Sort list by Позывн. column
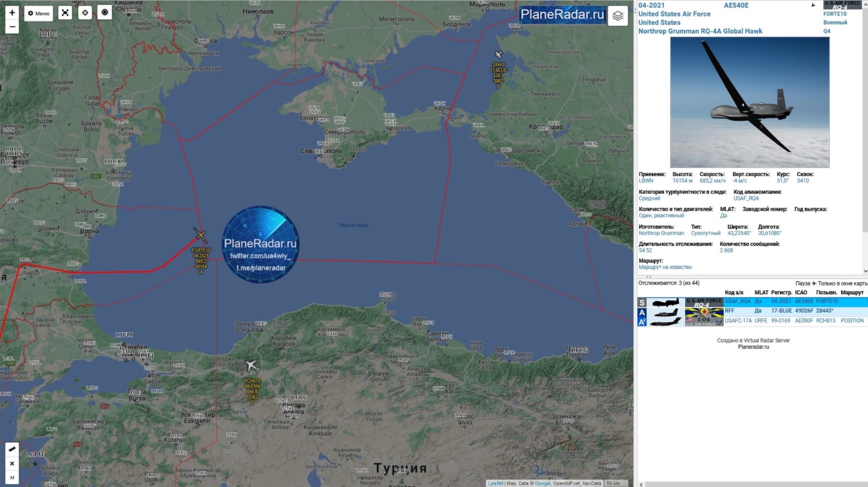868x487 pixels. 827,293
